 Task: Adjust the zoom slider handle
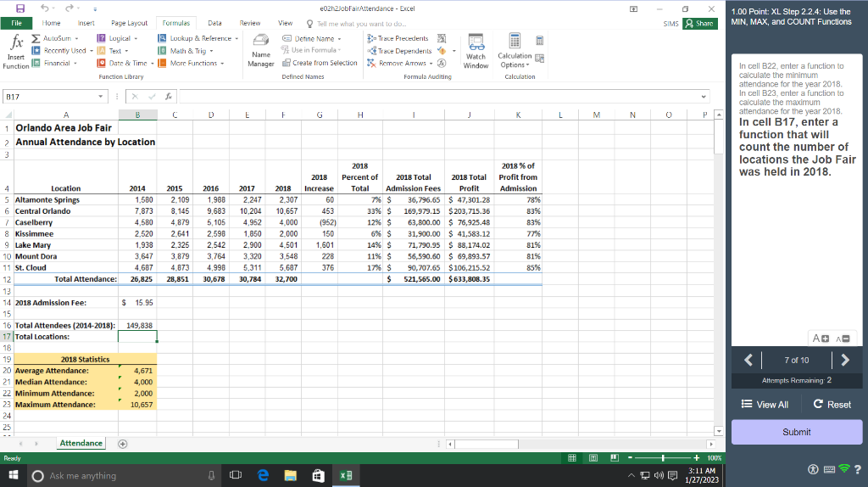[663, 458]
